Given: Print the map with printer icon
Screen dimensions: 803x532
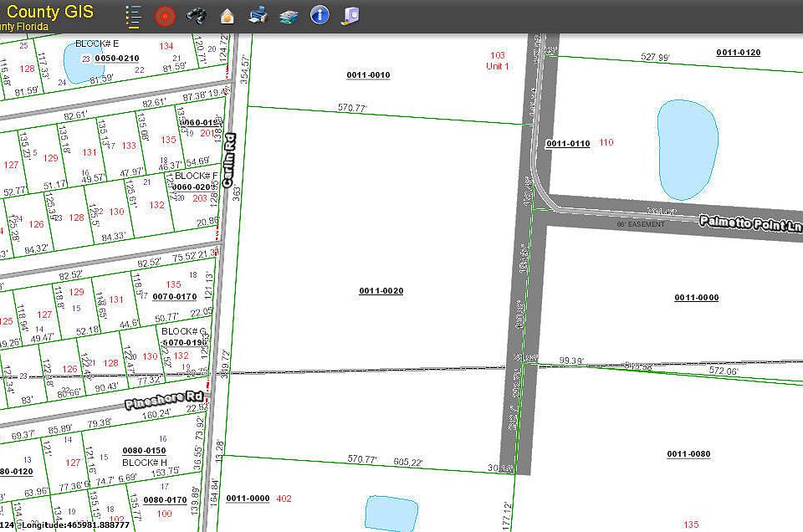Looking at the screenshot, I should [x=258, y=15].
